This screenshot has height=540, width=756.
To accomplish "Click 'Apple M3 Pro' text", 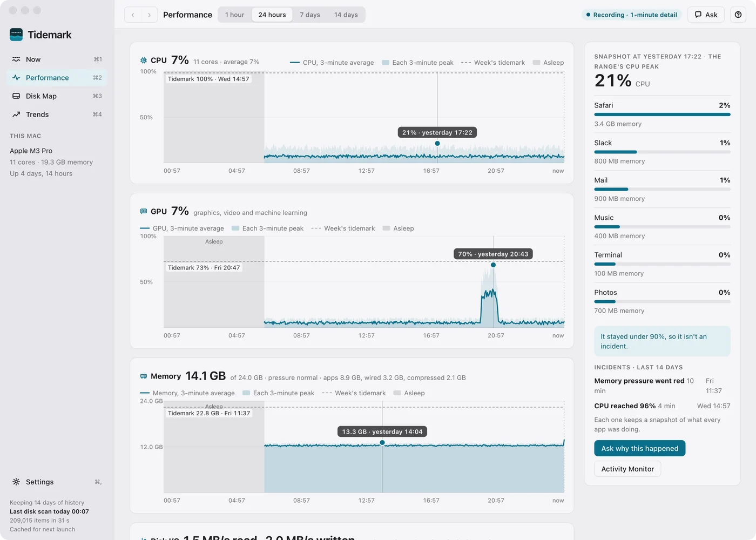I will click(31, 151).
